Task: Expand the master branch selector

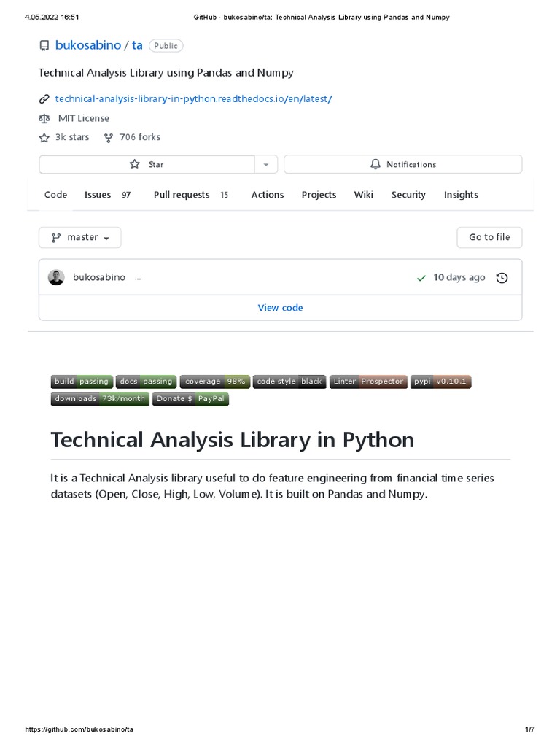Action: 80,238
